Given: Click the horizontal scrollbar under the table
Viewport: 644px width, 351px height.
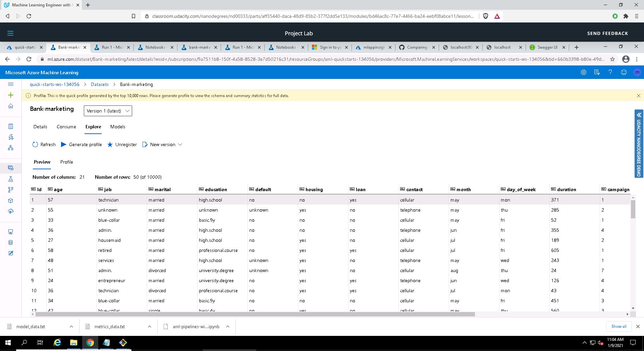Looking at the screenshot, I should click(x=255, y=314).
